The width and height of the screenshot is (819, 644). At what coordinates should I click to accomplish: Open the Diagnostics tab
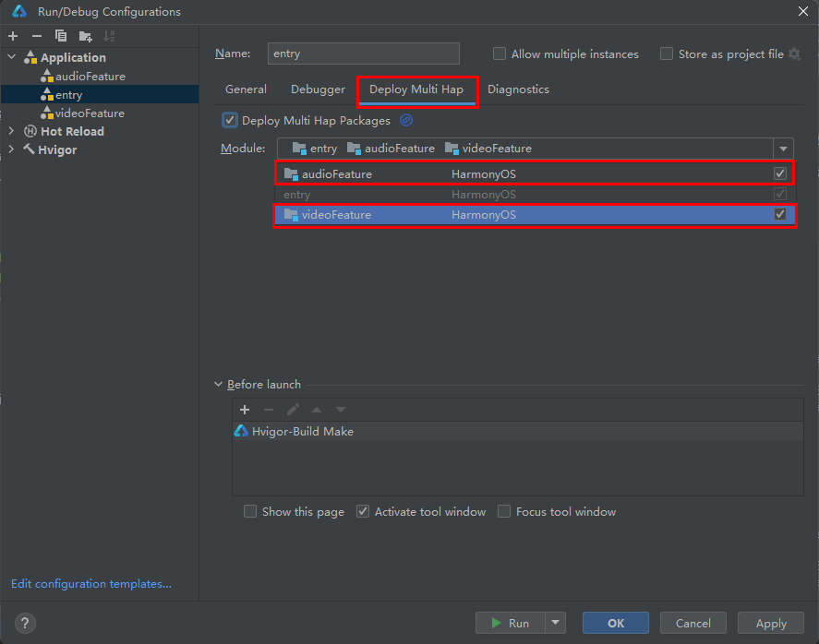518,89
